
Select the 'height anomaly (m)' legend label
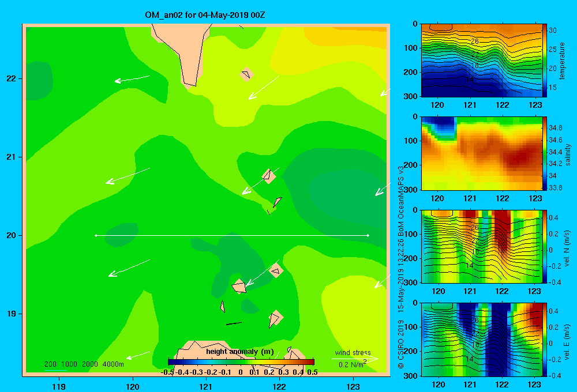tap(240, 352)
